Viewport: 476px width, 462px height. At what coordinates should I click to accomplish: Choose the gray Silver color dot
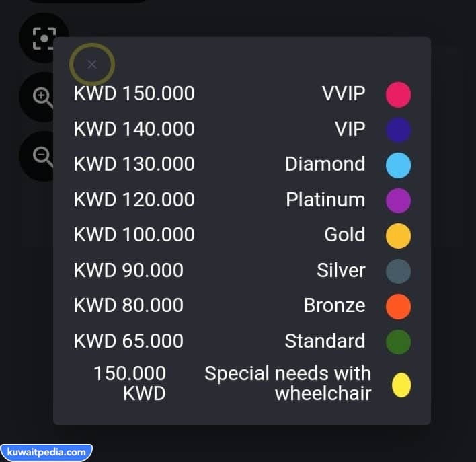(x=398, y=271)
